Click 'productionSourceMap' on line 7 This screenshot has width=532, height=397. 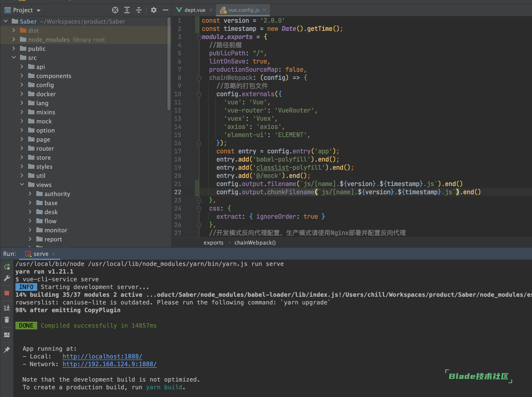point(243,70)
